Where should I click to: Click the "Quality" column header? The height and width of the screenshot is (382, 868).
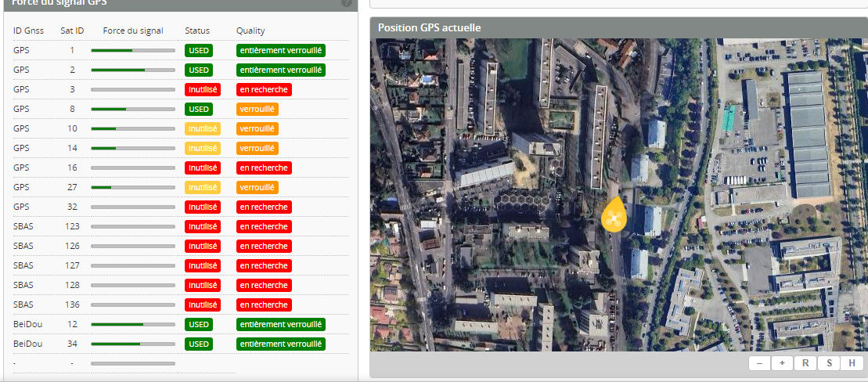(250, 31)
